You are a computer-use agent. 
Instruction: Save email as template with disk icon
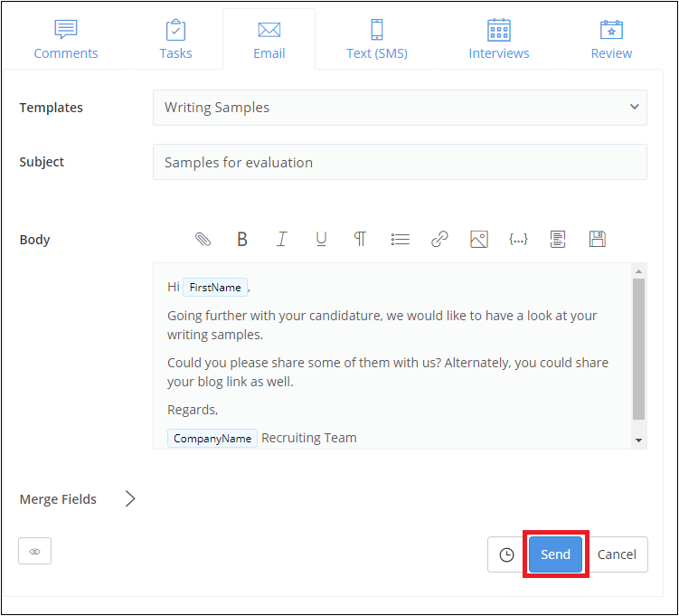[597, 240]
